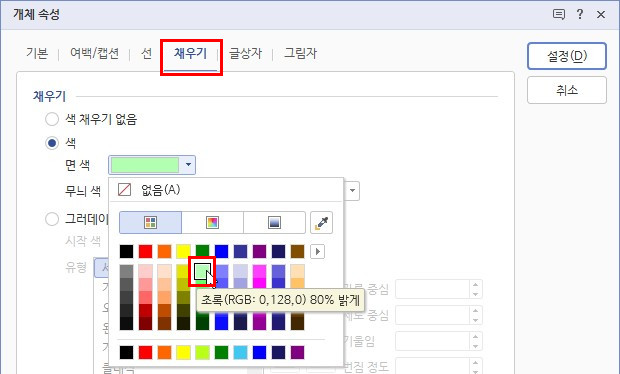Pick brown in the top palette row

coord(297,251)
